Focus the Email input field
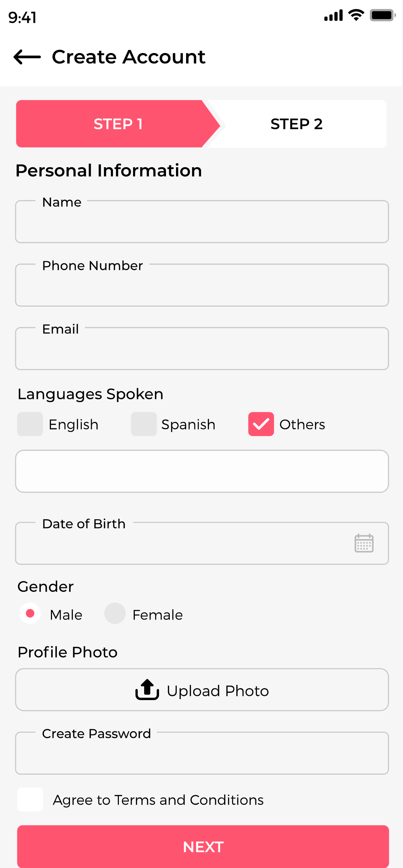This screenshot has height=868, width=403. pos(202,348)
